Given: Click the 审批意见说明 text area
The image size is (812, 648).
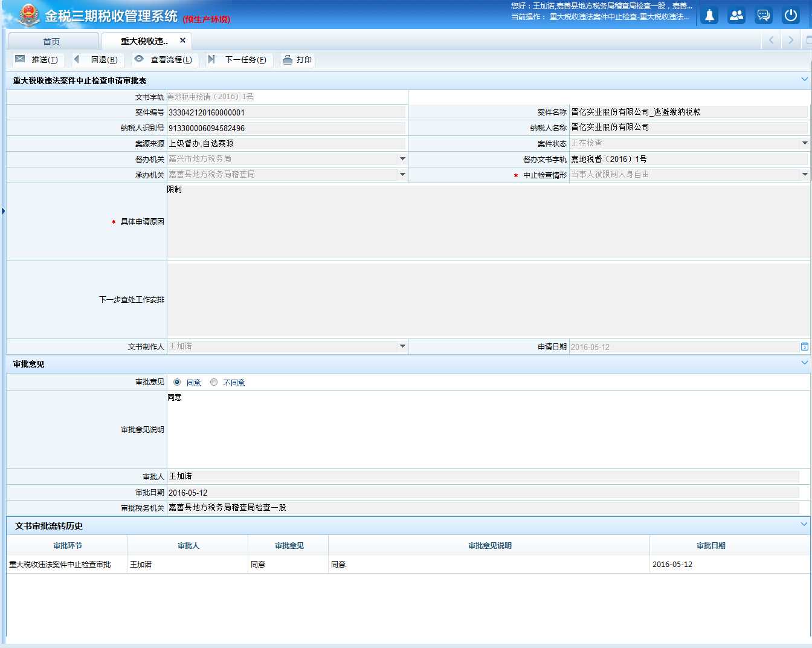Looking at the screenshot, I should 488,429.
